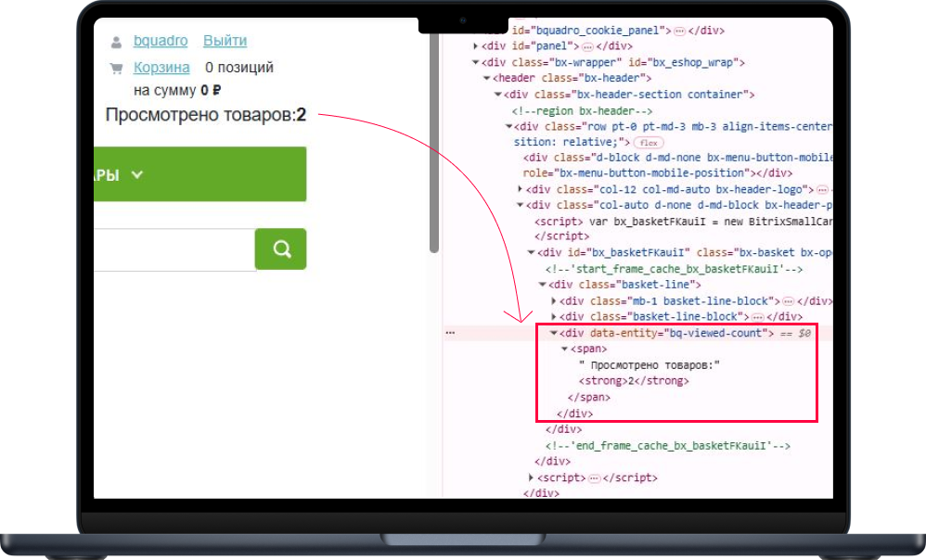Collapse the header bx-header node
Viewport: 926px width, 560px height.
(486, 79)
